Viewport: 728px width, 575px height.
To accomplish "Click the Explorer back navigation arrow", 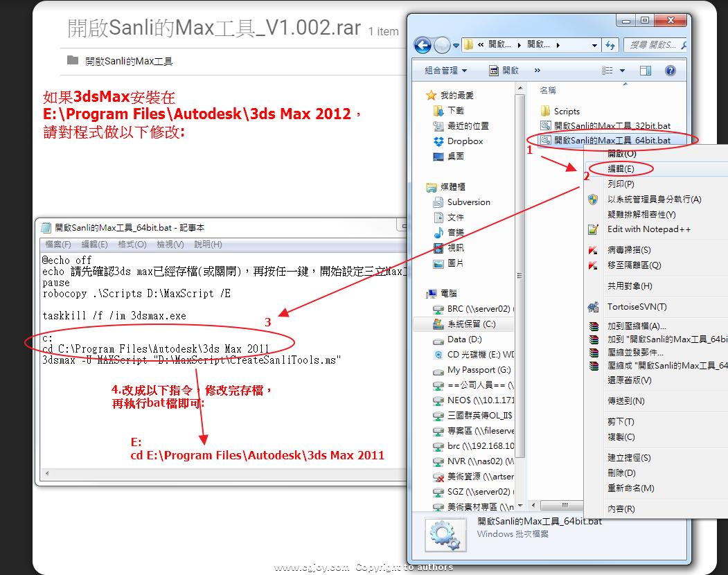I will coord(423,45).
